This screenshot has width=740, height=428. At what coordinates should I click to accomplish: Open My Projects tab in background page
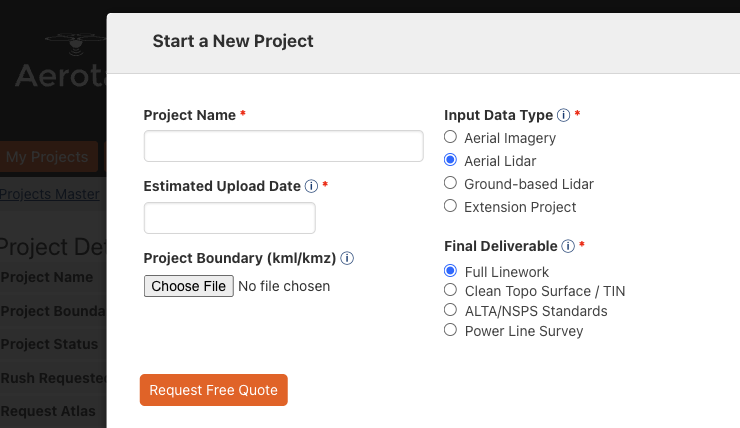pyautogui.click(x=47, y=157)
